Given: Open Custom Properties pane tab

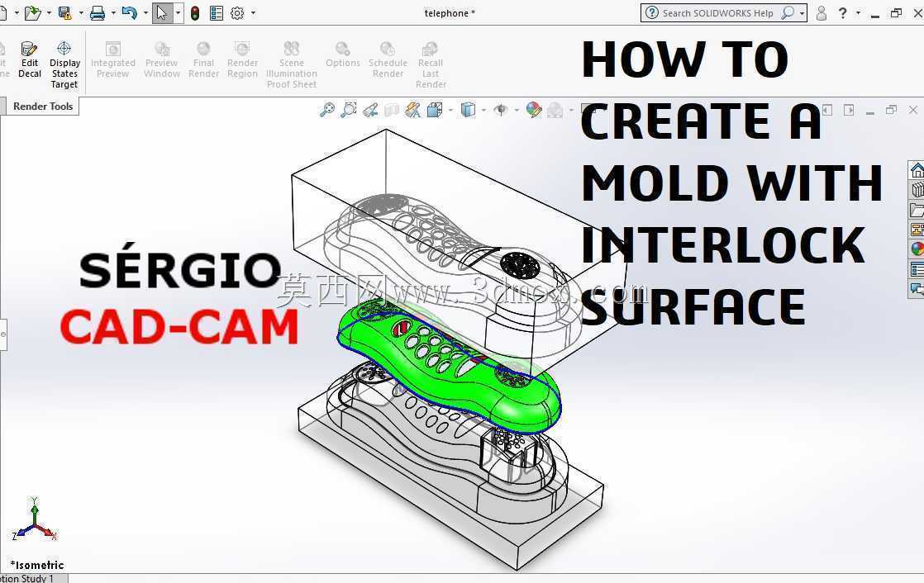Looking at the screenshot, I should pos(917,269).
